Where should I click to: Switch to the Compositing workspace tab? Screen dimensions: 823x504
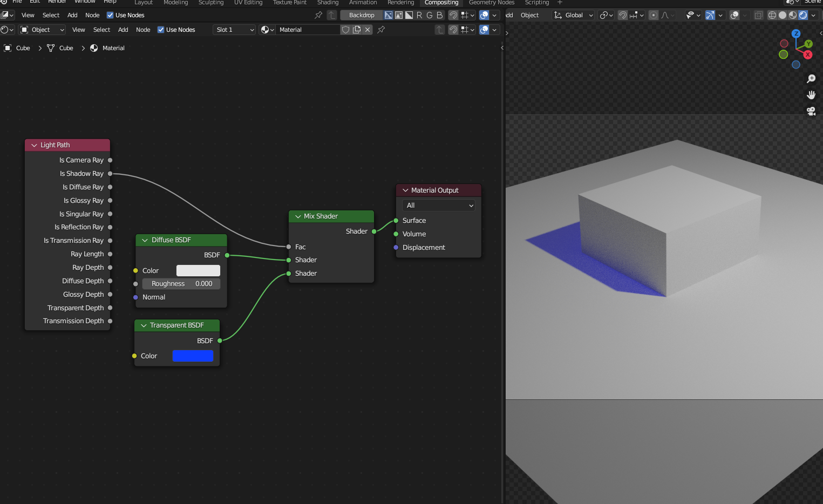[441, 3]
